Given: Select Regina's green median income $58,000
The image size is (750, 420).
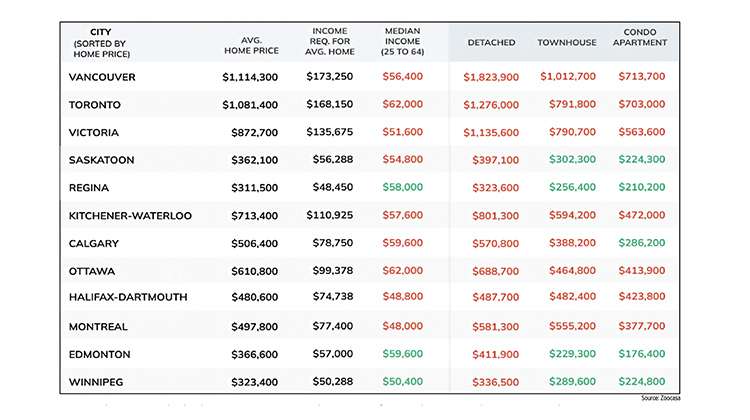Looking at the screenshot, I should click(402, 187).
